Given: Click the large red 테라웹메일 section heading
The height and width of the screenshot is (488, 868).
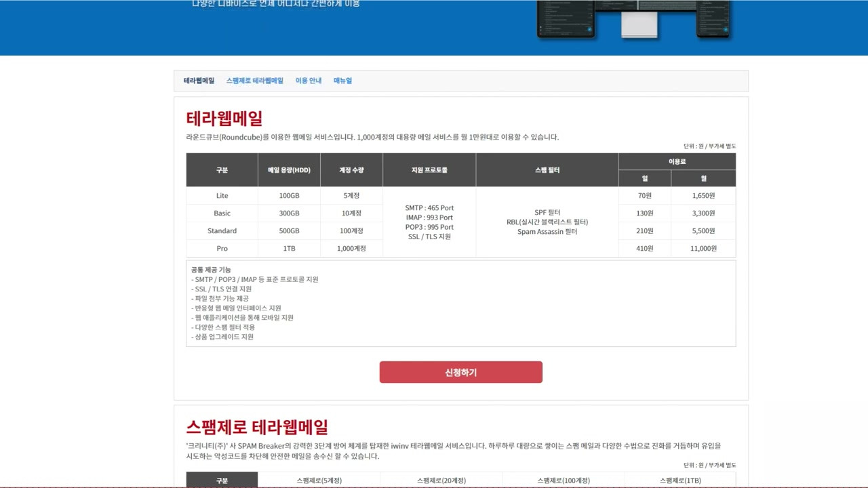Looking at the screenshot, I should 224,119.
